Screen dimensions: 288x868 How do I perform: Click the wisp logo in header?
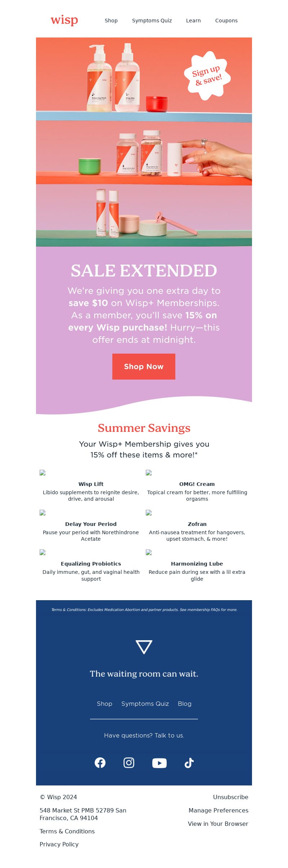(64, 20)
